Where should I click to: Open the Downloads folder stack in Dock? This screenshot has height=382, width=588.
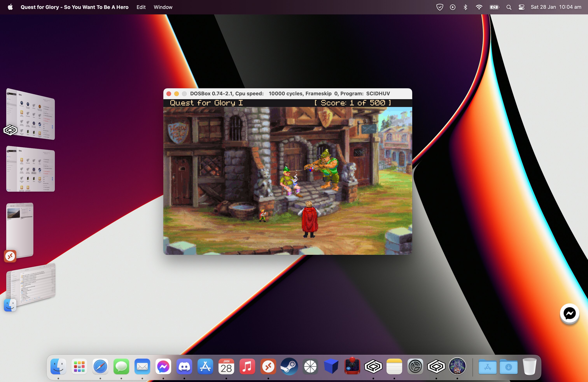[x=508, y=367]
